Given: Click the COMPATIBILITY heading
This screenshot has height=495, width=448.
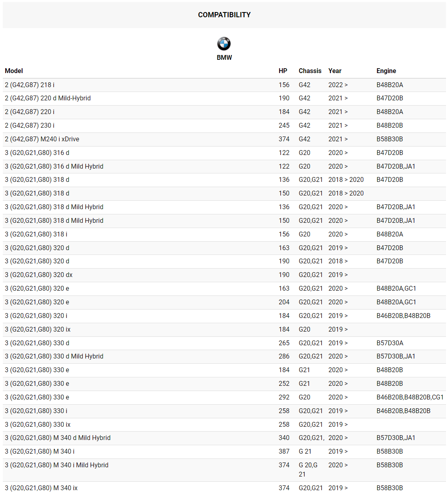Looking at the screenshot, I should click(x=224, y=15).
